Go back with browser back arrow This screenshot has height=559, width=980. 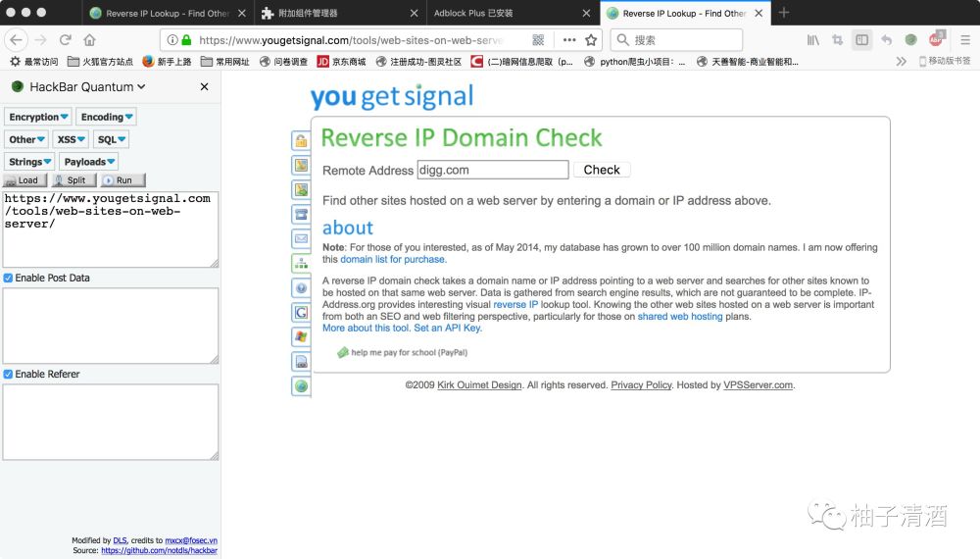click(17, 40)
